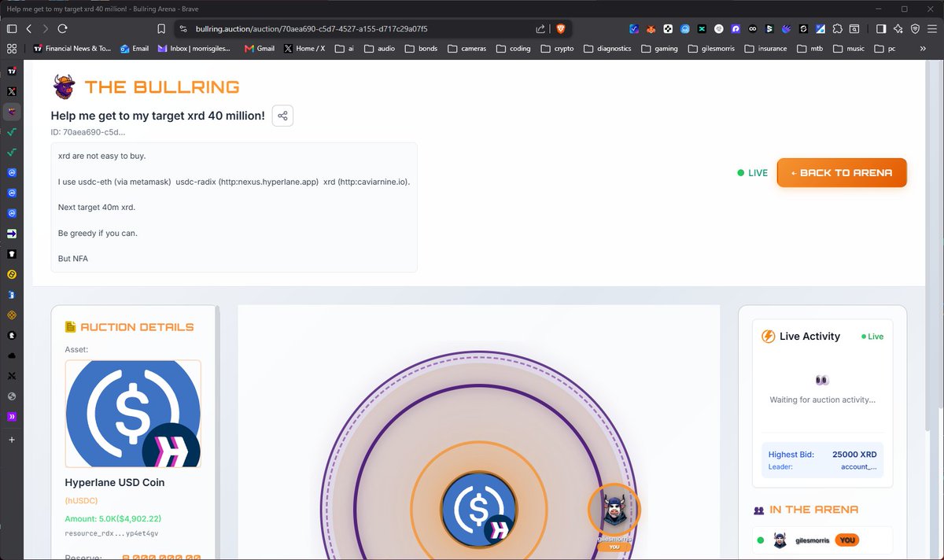Click the orange Binance-style coin vertical tab

(12, 315)
